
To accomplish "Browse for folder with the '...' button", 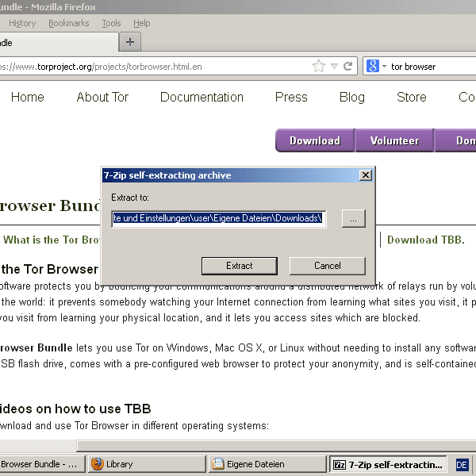I will click(353, 218).
